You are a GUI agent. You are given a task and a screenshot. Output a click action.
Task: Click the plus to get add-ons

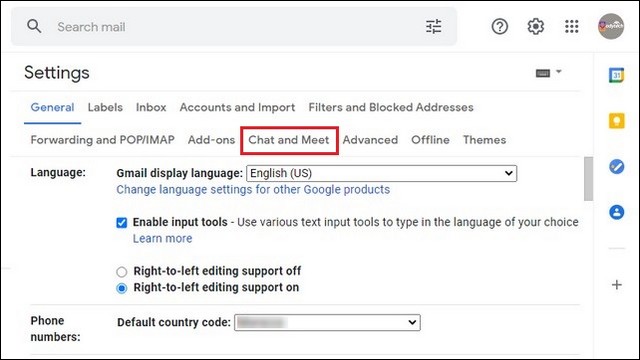(617, 284)
